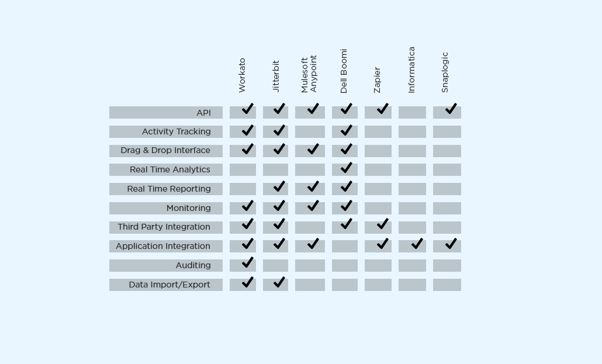Viewport: 602px width, 364px height.
Task: Click Dell Boomi Real Time Analytics checkmark
Action: click(346, 168)
